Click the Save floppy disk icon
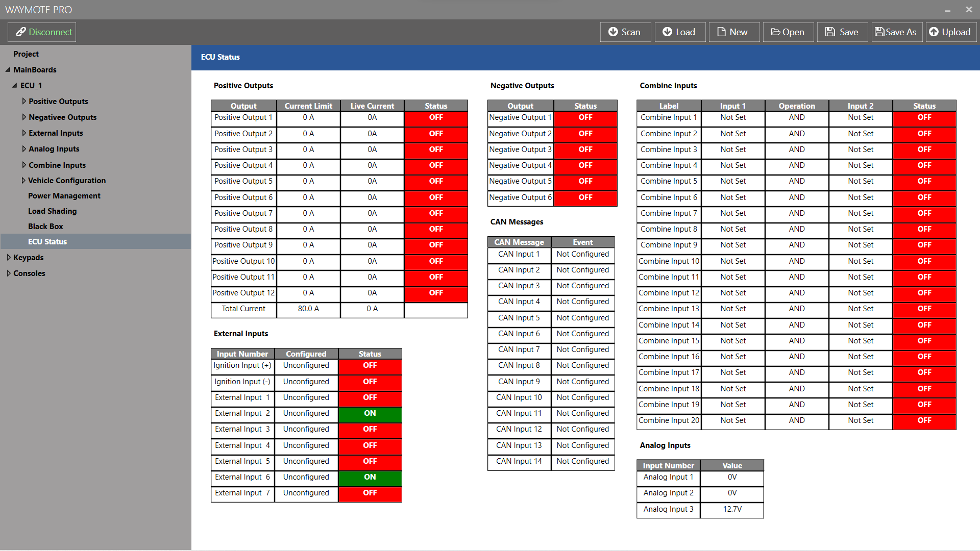 click(830, 32)
